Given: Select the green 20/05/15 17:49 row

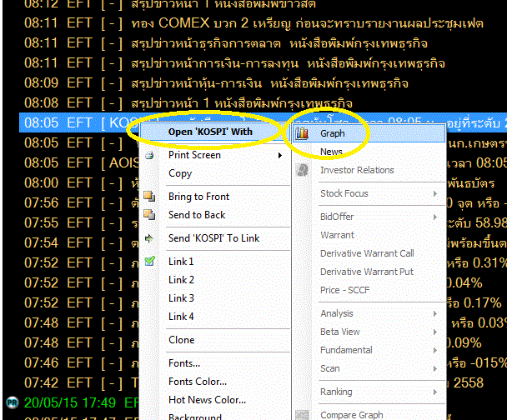Looking at the screenshot, I should 81,402.
